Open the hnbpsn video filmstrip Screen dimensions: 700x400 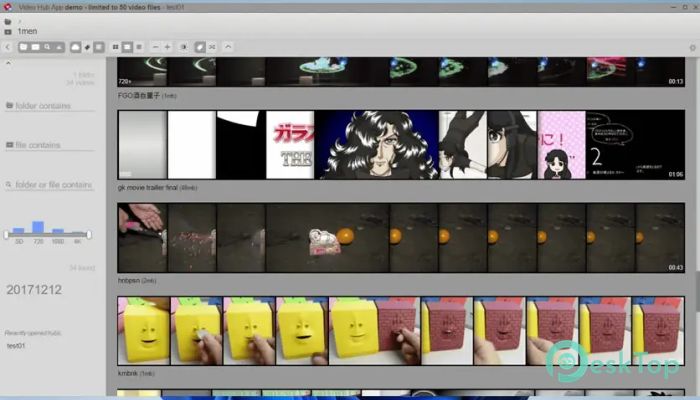(401, 238)
